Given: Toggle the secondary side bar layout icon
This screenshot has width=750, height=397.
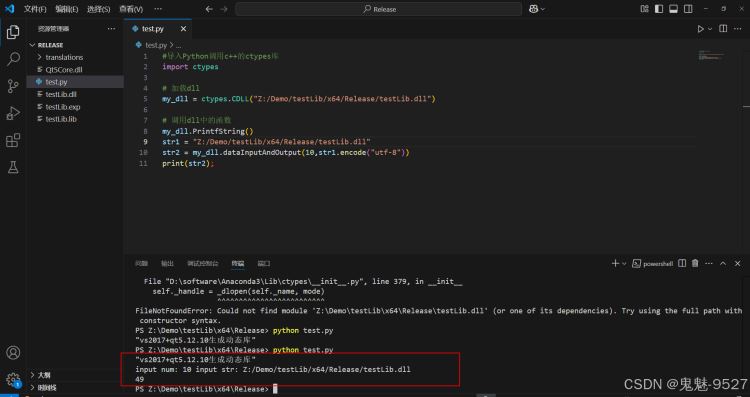Looking at the screenshot, I should pos(688,9).
